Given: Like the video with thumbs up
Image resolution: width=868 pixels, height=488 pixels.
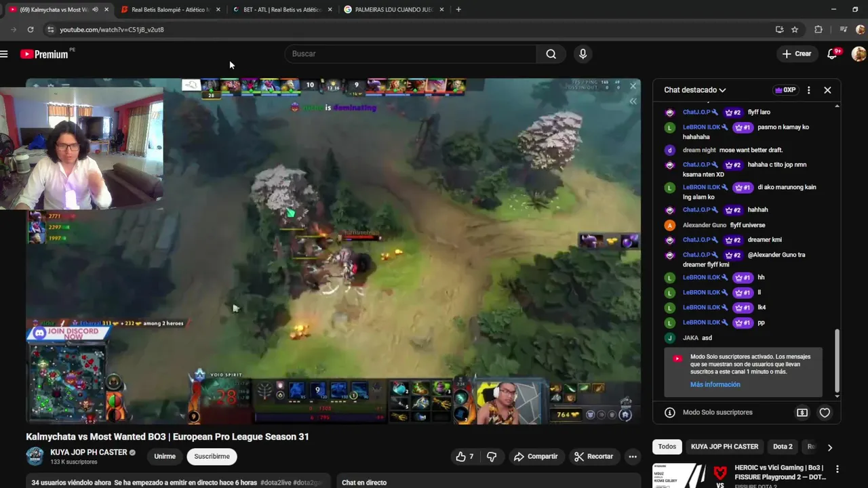Looking at the screenshot, I should point(465,457).
